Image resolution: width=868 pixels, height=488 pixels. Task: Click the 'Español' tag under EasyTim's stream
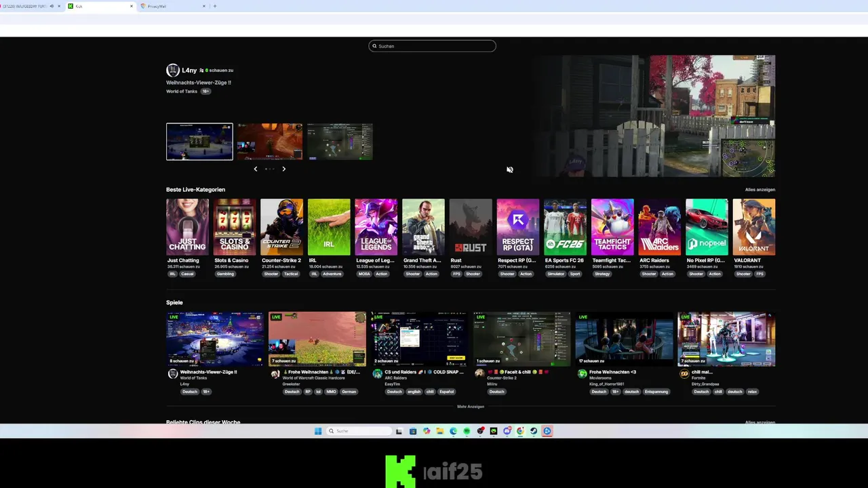[x=446, y=392]
